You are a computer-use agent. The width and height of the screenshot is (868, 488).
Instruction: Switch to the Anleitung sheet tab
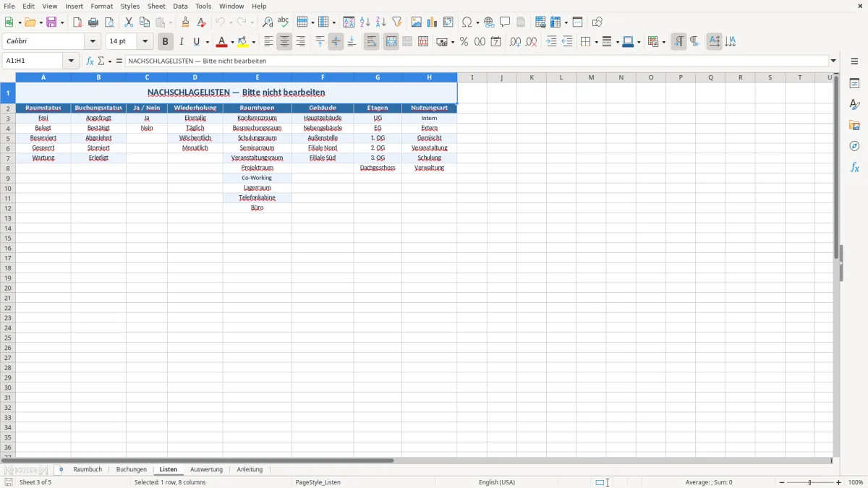pyautogui.click(x=250, y=469)
